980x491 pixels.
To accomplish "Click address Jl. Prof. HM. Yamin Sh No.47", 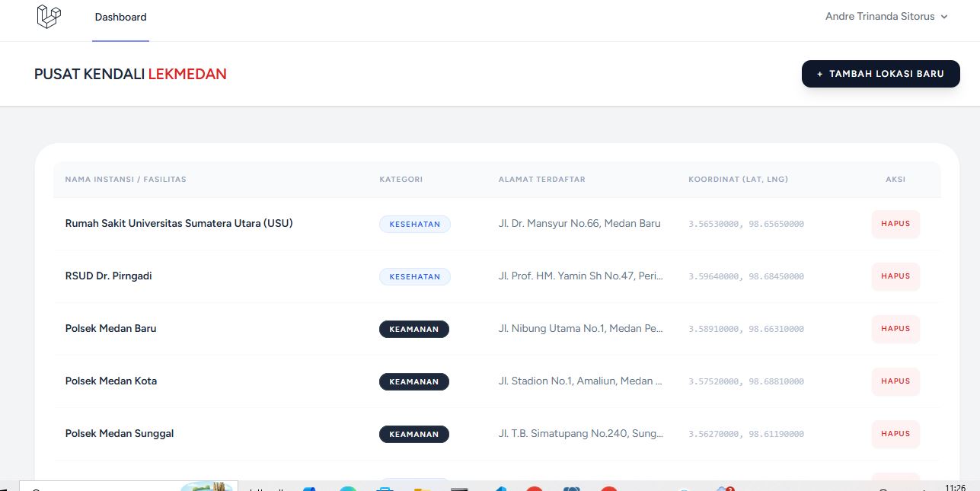I will click(581, 276).
